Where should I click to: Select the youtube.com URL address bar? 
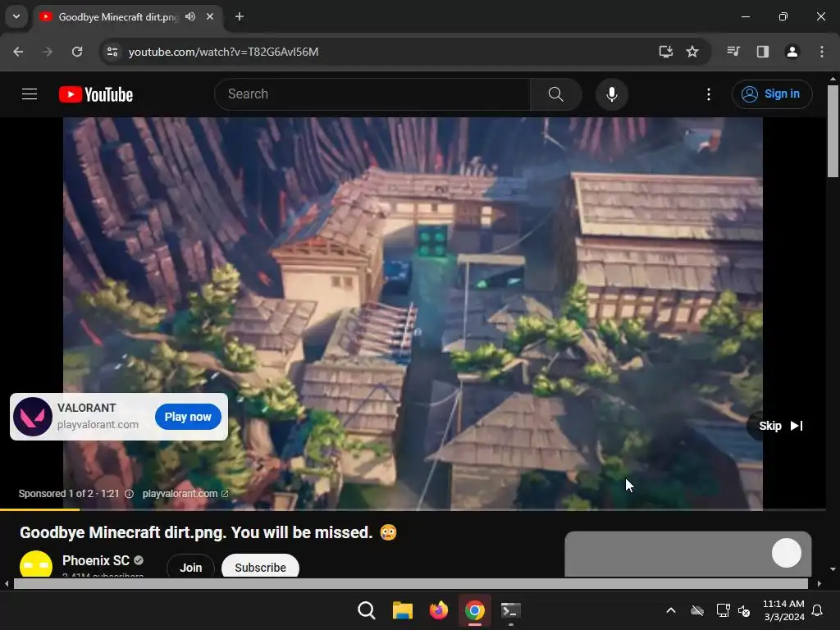tap(223, 52)
